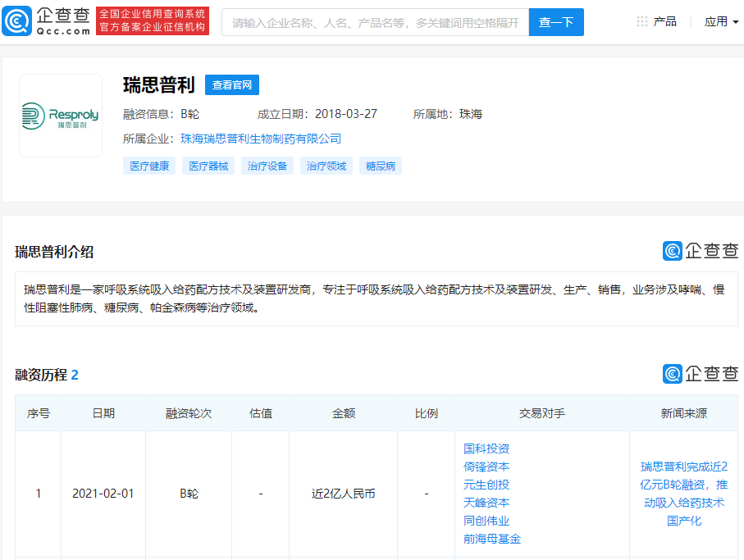Click the 查一下 search button
744x560 pixels.
(x=556, y=22)
